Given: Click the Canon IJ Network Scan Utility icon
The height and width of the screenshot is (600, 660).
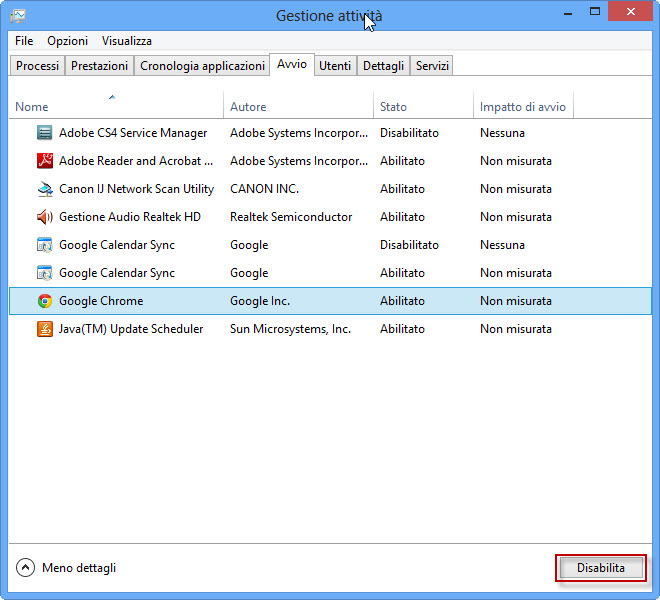Looking at the screenshot, I should pyautogui.click(x=45, y=189).
